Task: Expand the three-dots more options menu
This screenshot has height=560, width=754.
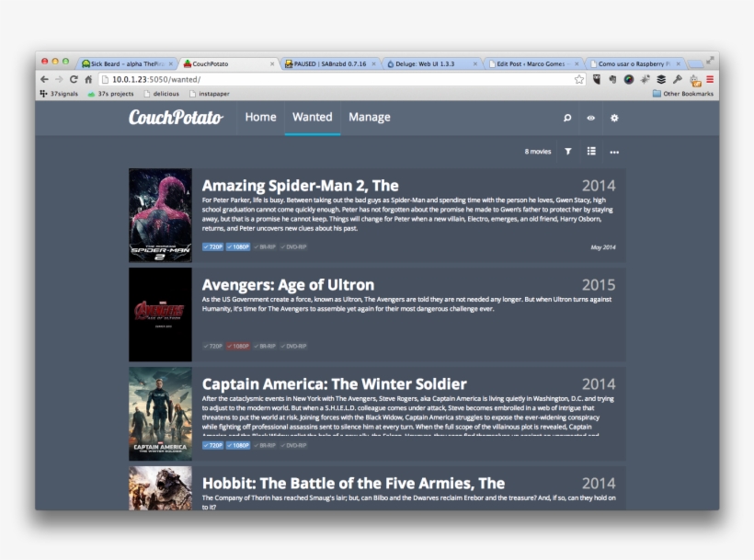Action: (614, 152)
